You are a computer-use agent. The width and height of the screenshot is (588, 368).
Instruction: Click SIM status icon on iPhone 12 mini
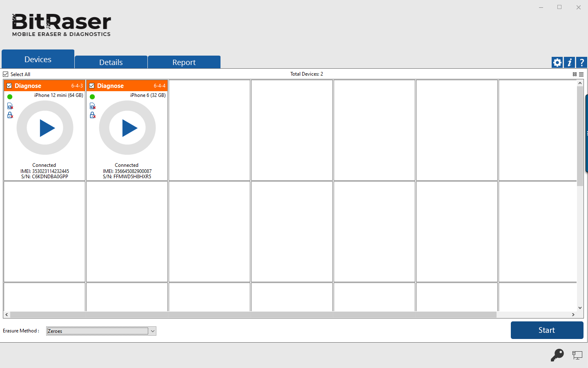[10, 106]
